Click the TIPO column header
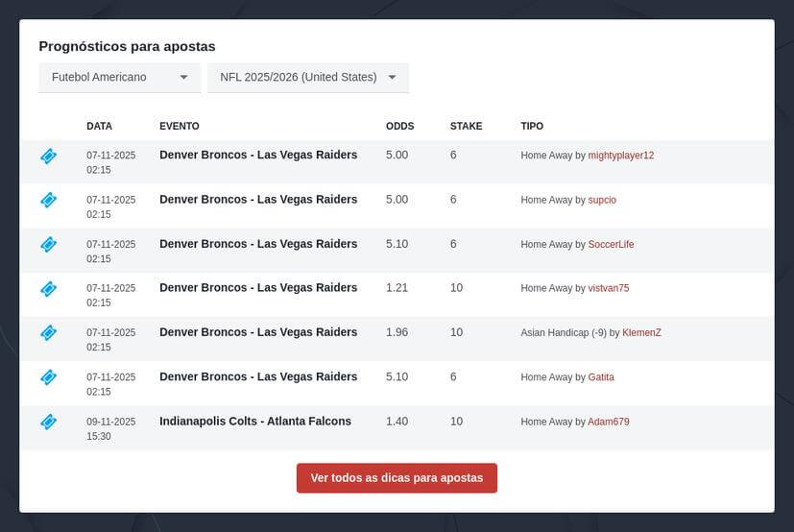 tap(532, 126)
